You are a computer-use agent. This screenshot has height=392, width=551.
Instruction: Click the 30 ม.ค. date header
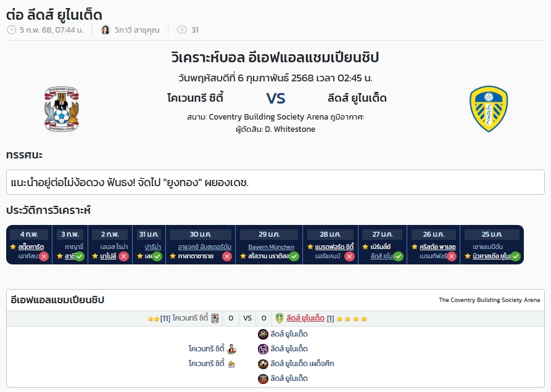(x=201, y=234)
